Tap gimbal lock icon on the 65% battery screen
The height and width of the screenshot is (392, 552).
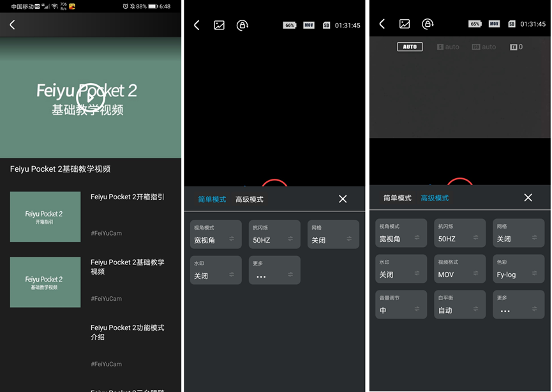pos(428,24)
